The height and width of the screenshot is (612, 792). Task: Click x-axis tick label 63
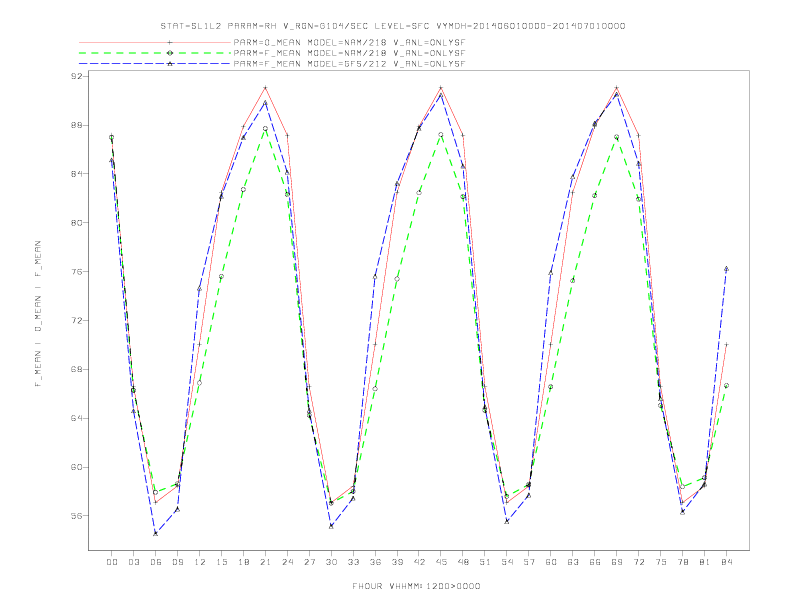pyautogui.click(x=573, y=562)
